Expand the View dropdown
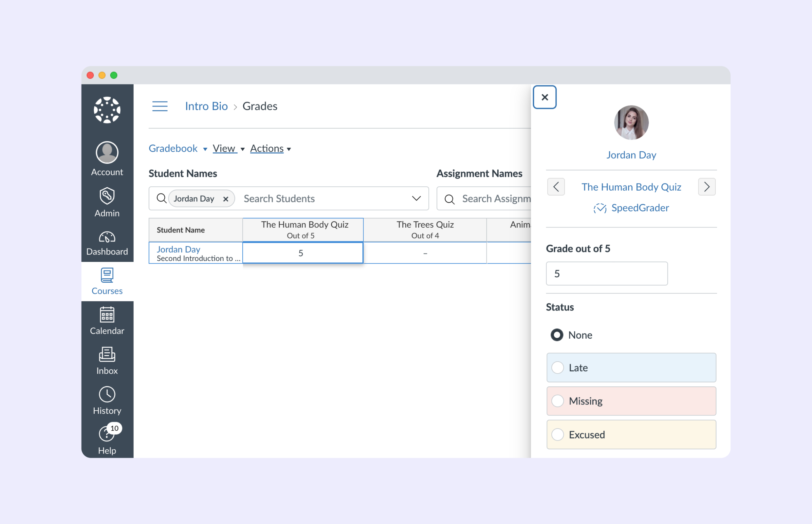812x524 pixels. tap(224, 148)
